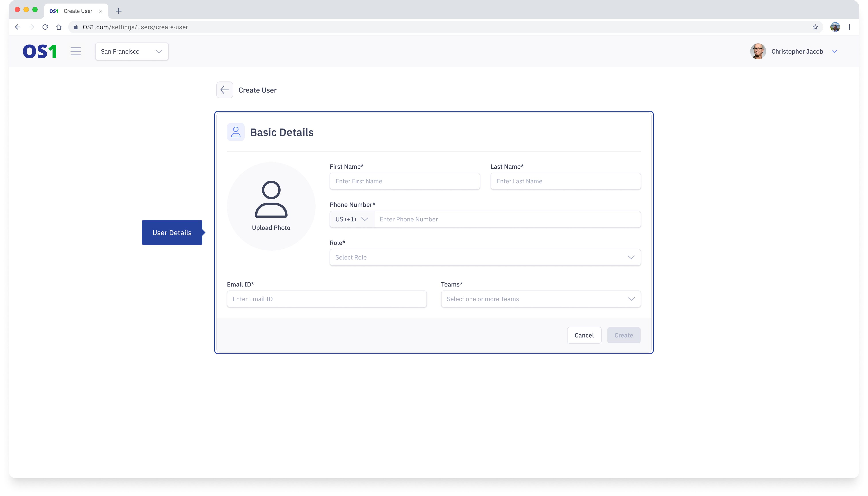Click the back arrow beside Create User
The image size is (868, 496).
coord(225,90)
